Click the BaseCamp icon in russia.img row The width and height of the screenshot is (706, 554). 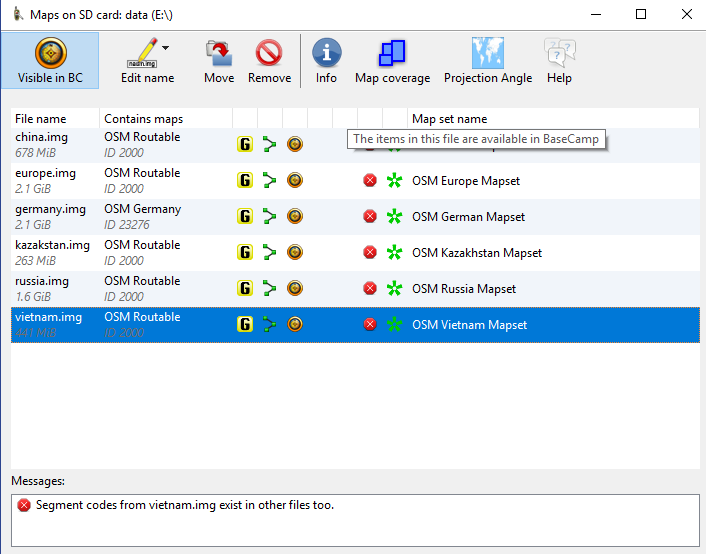click(x=295, y=288)
